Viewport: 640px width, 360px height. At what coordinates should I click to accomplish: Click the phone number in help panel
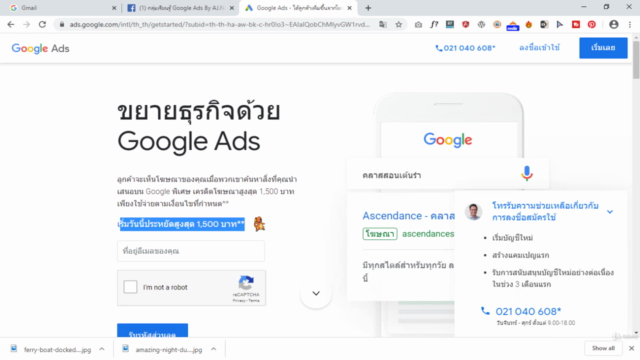pyautogui.click(x=528, y=311)
